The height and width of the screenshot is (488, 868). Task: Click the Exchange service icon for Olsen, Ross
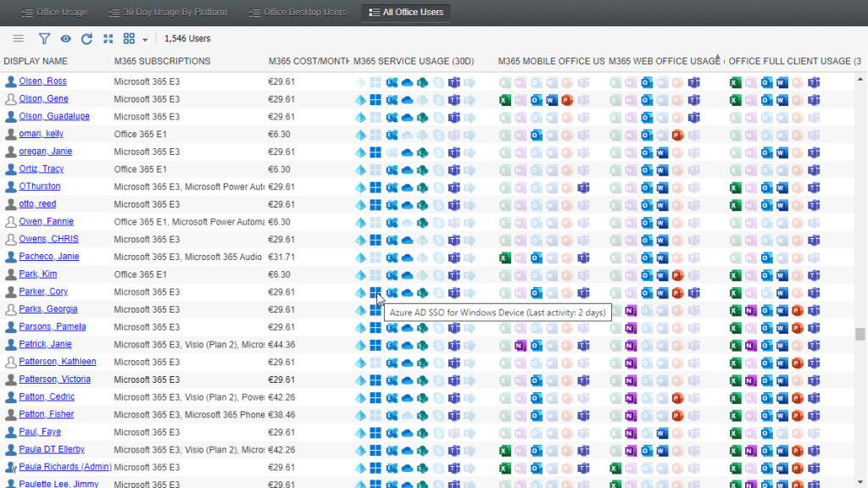(x=392, y=82)
